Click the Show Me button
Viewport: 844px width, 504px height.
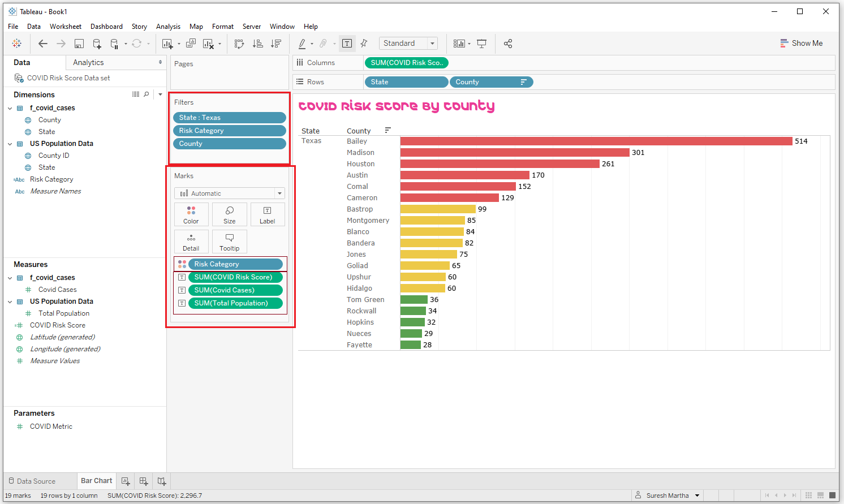pyautogui.click(x=801, y=43)
